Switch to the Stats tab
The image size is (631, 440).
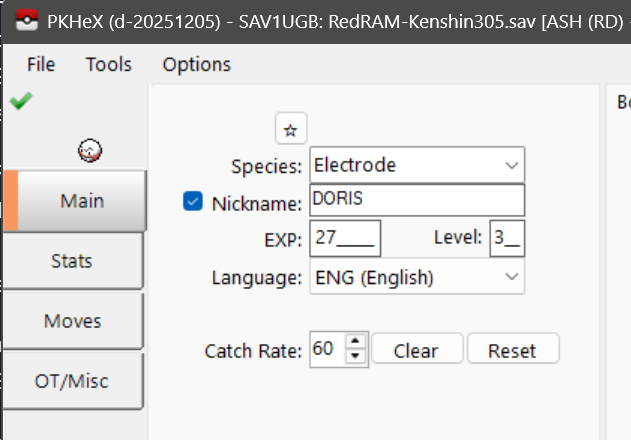(72, 261)
